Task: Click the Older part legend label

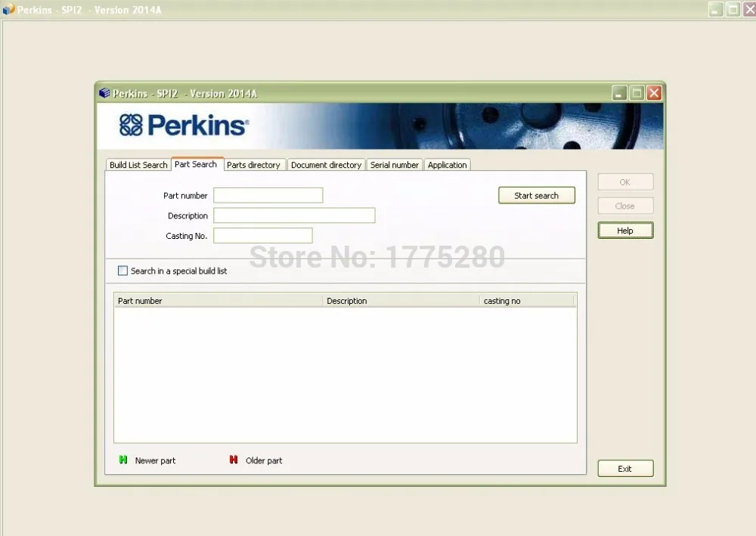Action: (264, 460)
